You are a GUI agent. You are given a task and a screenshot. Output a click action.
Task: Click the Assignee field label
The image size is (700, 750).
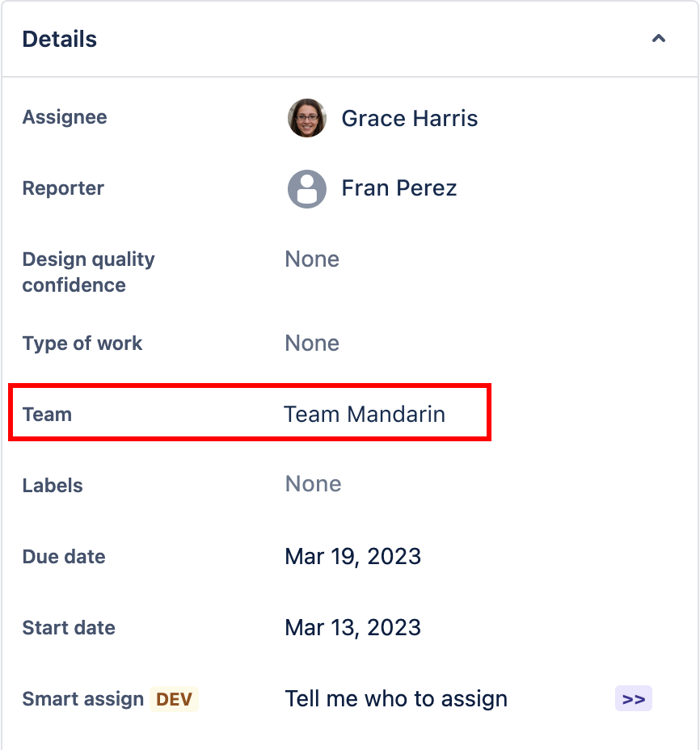[65, 117]
